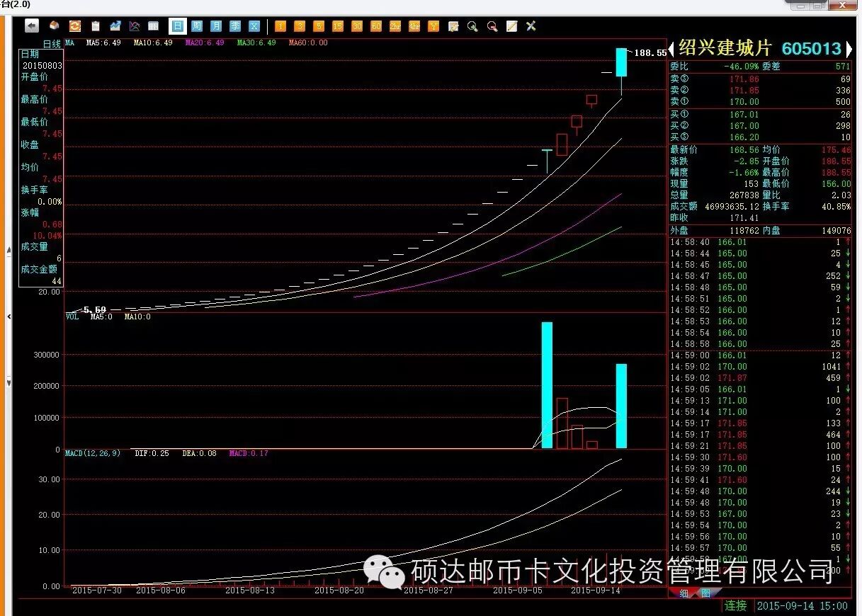Click the MA60:0.00 label
This screenshot has height=616, width=862.
[308, 43]
